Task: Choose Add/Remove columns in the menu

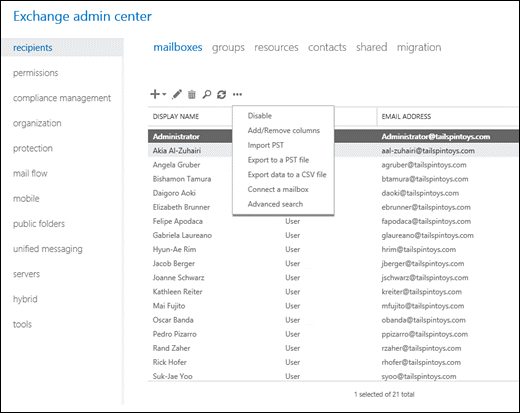Action: pos(284,130)
